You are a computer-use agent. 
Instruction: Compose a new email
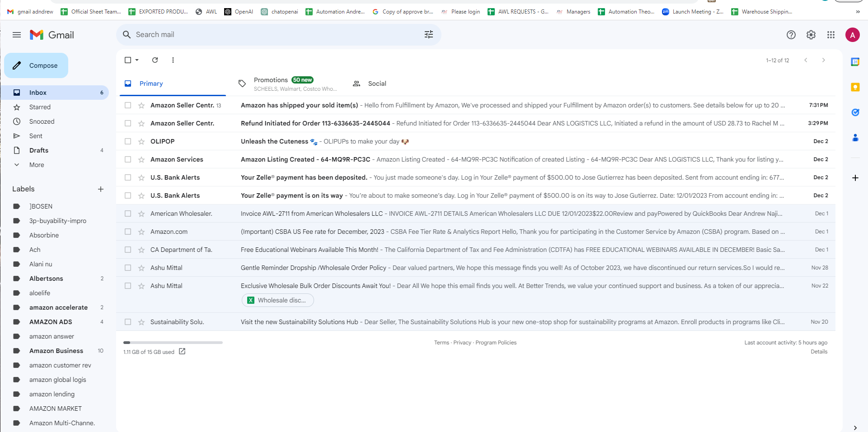tap(36, 65)
